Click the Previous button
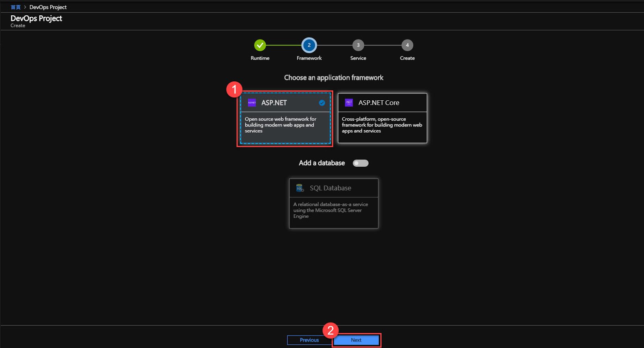Image resolution: width=644 pixels, height=348 pixels. coord(309,340)
